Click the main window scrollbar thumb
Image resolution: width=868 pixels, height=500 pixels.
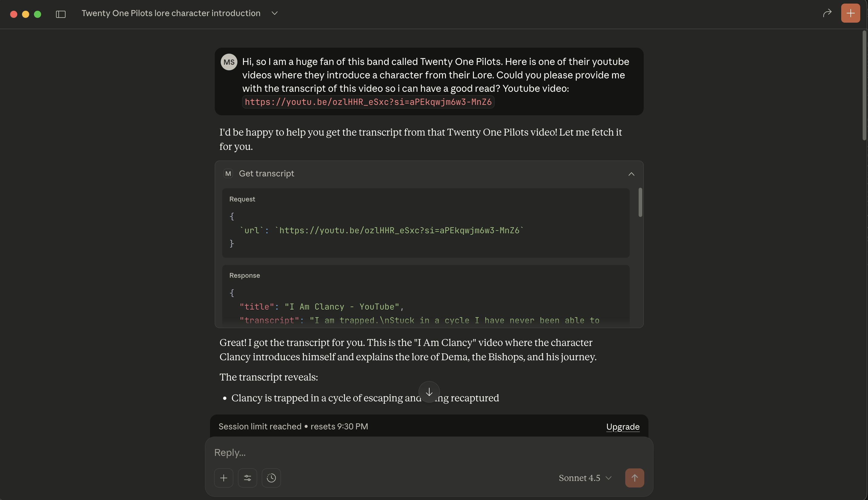864,86
